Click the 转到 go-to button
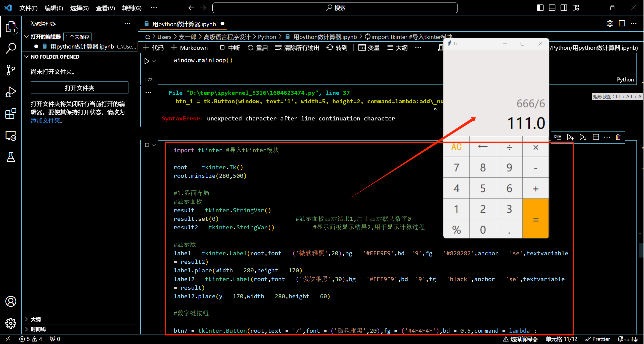 [337, 48]
